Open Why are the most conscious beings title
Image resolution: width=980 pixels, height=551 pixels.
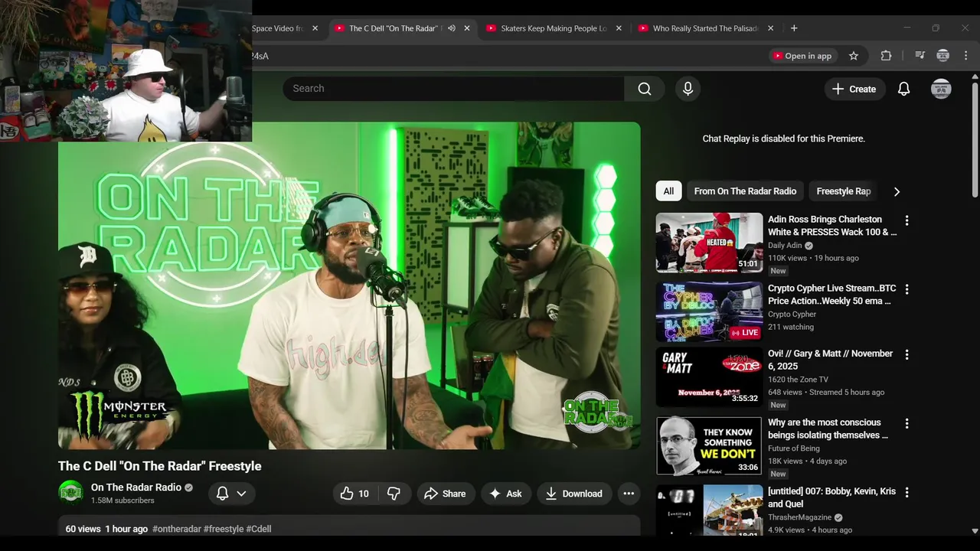tap(828, 429)
